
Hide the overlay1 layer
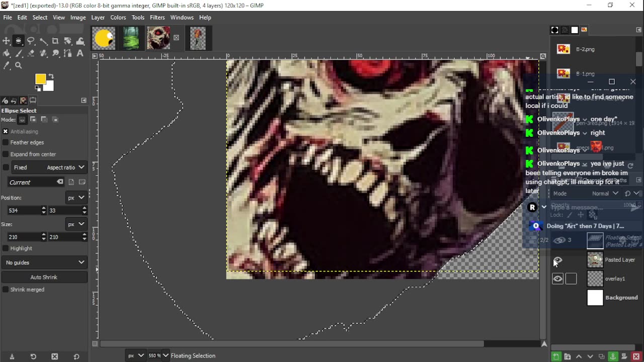(x=557, y=279)
